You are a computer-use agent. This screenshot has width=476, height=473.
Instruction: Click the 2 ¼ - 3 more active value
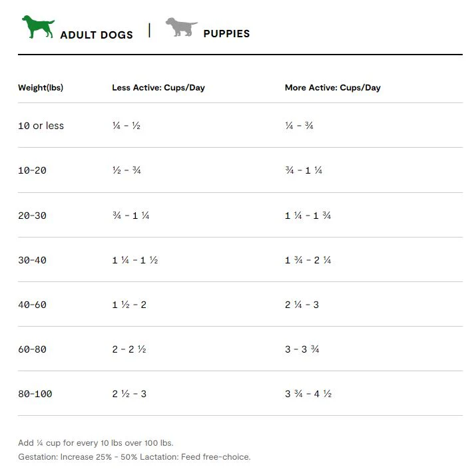coord(302,305)
